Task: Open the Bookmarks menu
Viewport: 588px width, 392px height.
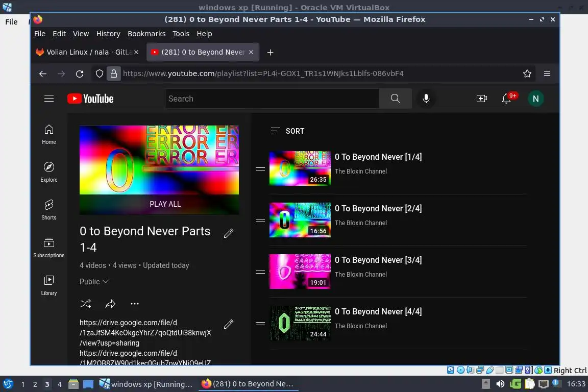Action: 146,34
